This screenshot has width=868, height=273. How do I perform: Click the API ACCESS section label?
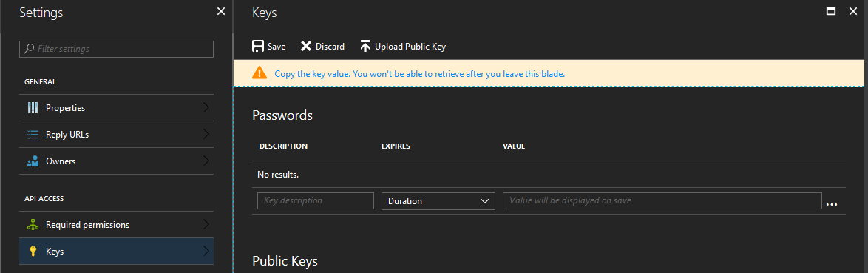coord(44,198)
